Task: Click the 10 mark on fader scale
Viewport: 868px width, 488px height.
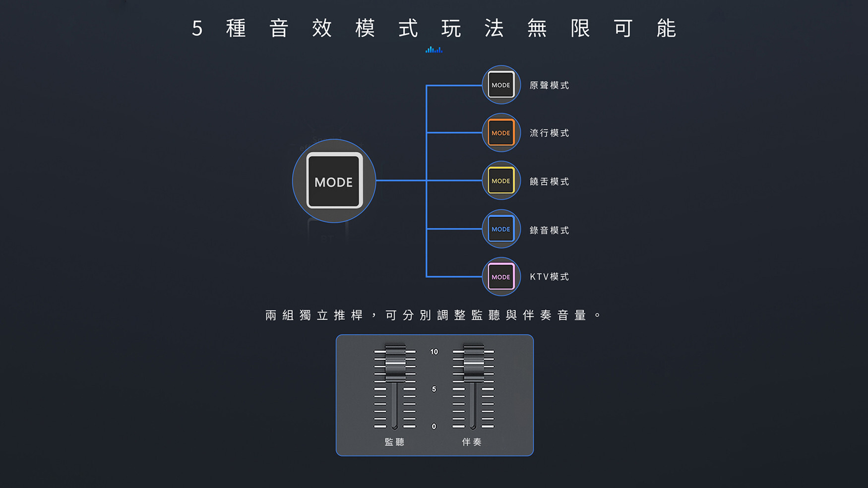Action: click(434, 352)
